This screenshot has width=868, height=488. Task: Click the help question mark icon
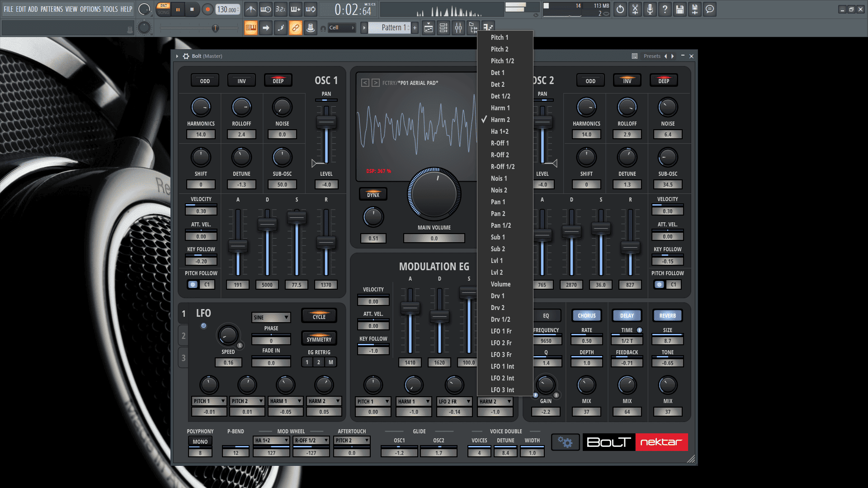pyautogui.click(x=665, y=9)
